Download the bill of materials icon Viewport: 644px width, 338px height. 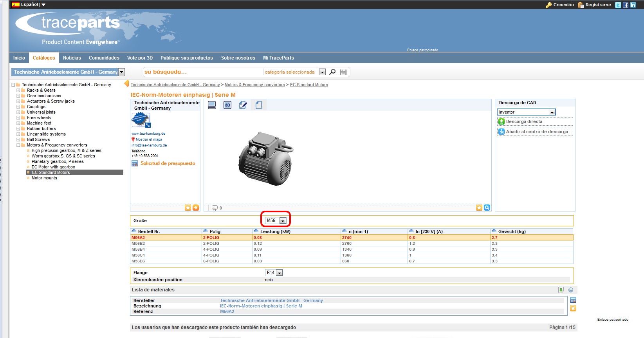(x=561, y=290)
